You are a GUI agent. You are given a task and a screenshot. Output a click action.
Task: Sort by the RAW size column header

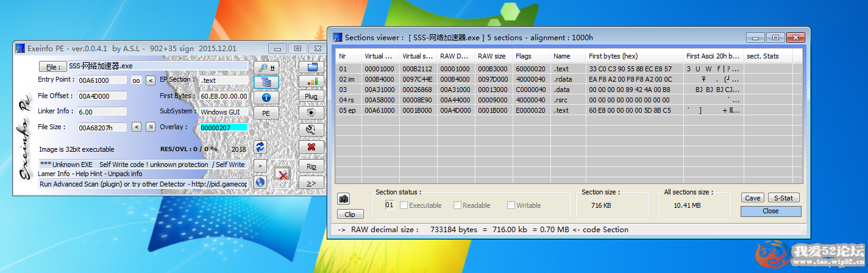click(493, 56)
